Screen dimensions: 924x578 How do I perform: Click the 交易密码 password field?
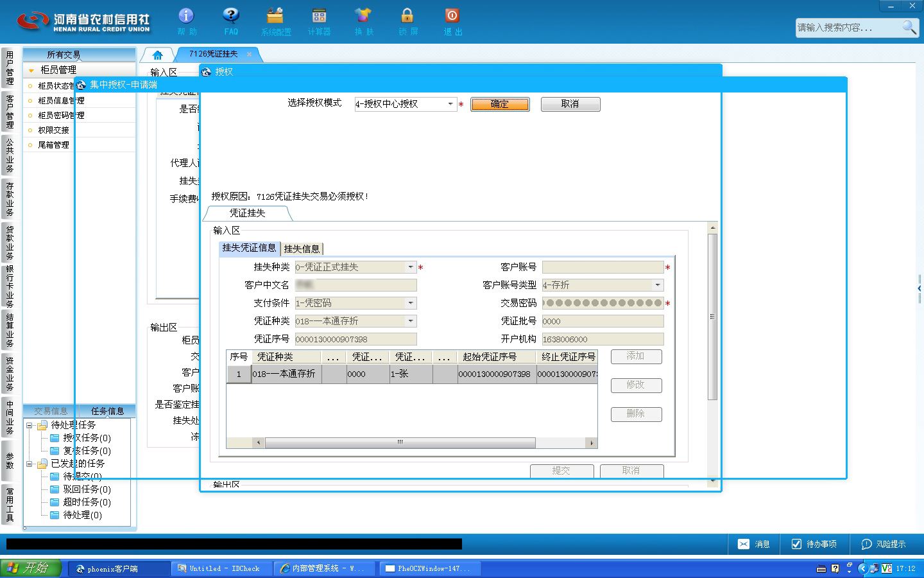click(x=603, y=303)
